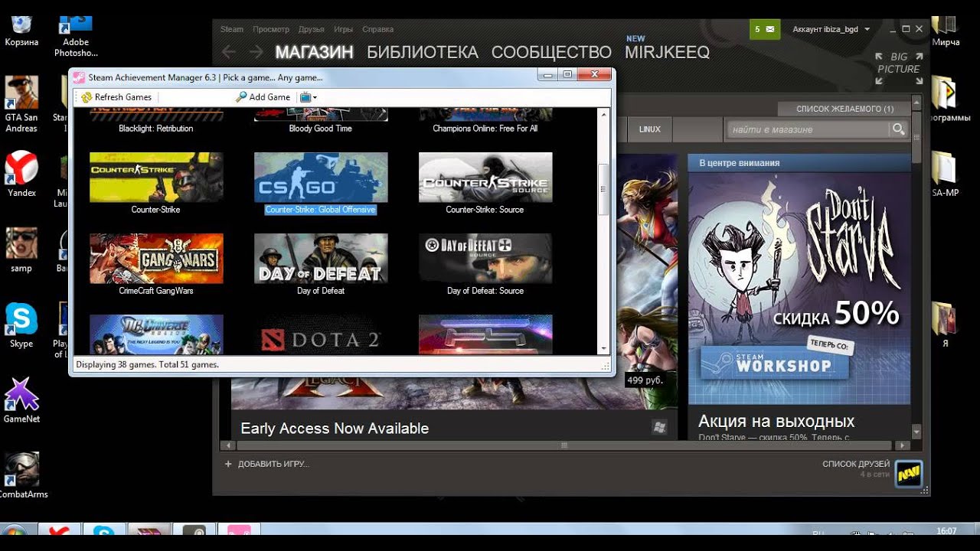Image resolution: width=980 pixels, height=551 pixels.
Task: Open the green notifications inbox icon
Action: [x=764, y=29]
